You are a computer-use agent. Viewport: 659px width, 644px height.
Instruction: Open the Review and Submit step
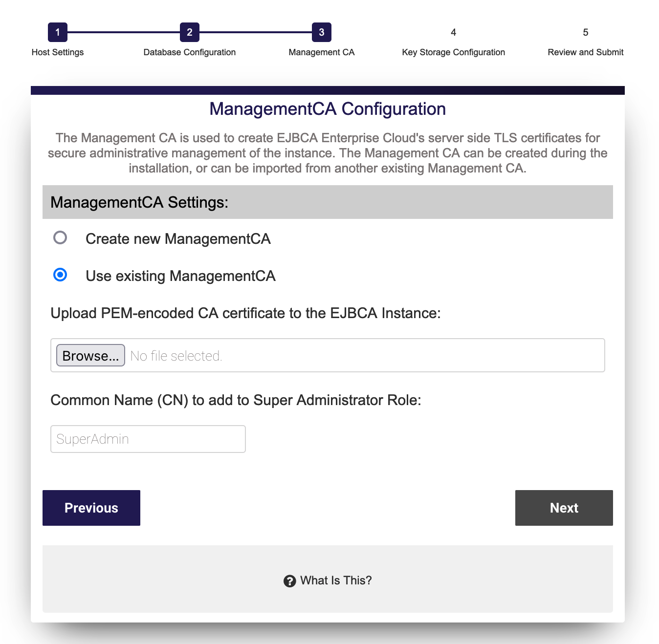pyautogui.click(x=585, y=52)
